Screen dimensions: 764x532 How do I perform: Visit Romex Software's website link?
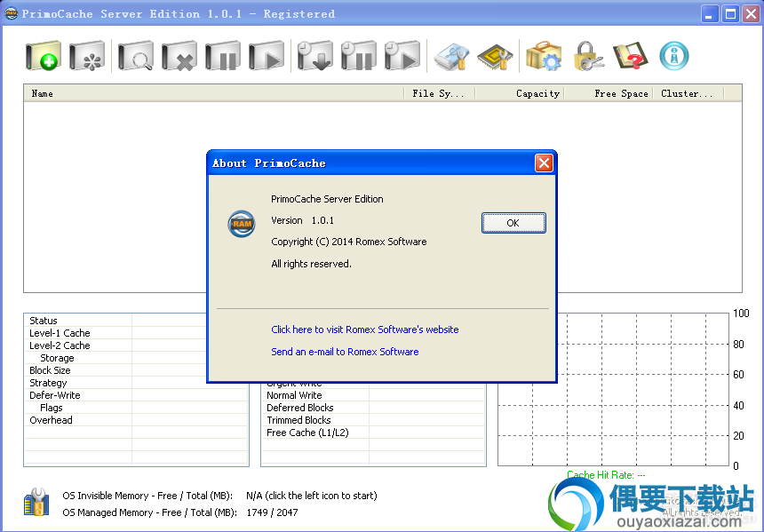(x=364, y=330)
